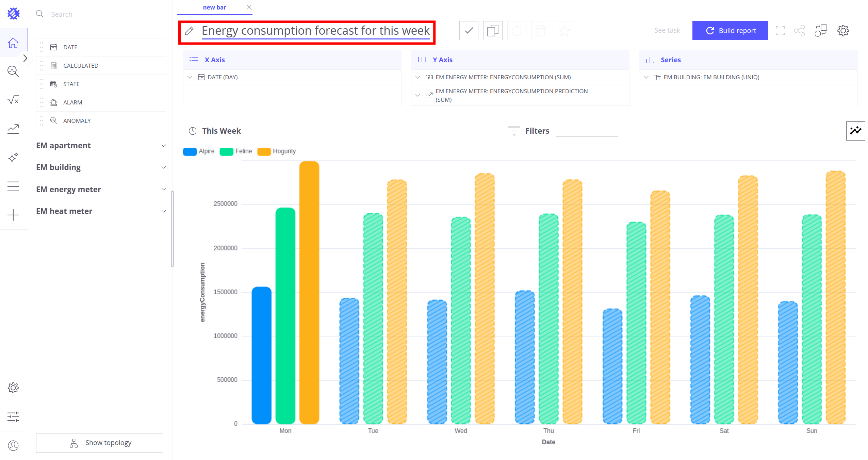This screenshot has height=460, width=868.
Task: Click the Search input field
Action: [102, 14]
